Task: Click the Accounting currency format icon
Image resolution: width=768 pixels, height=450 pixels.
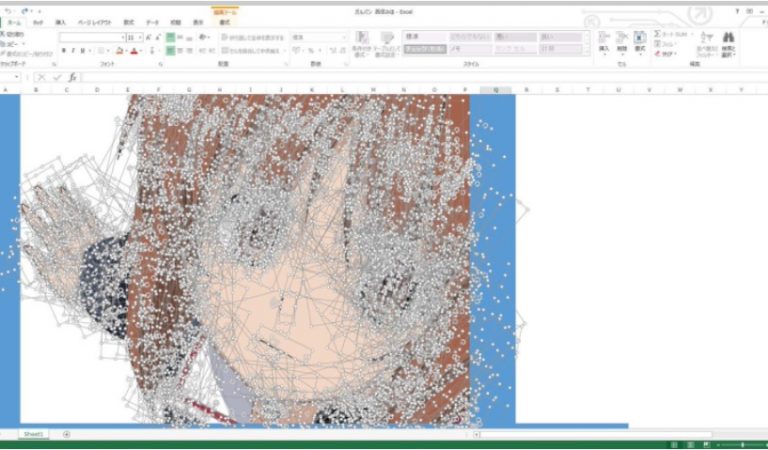Action: [296, 50]
